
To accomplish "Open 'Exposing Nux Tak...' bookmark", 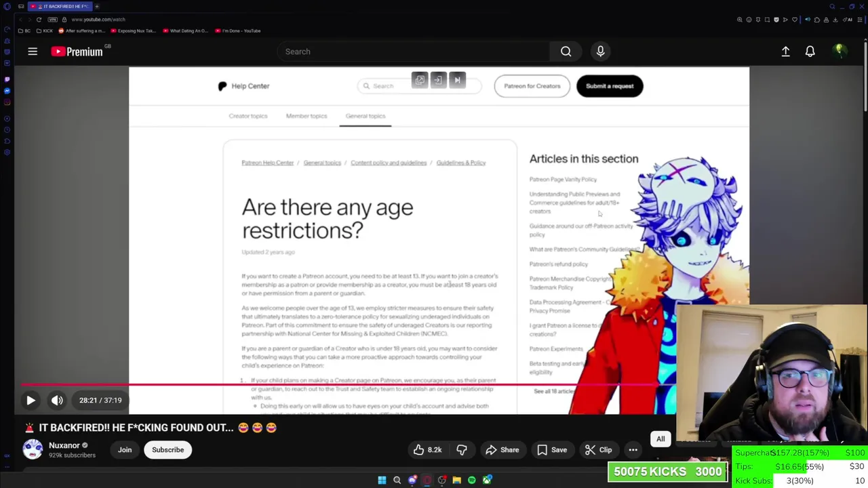I will pos(133,30).
